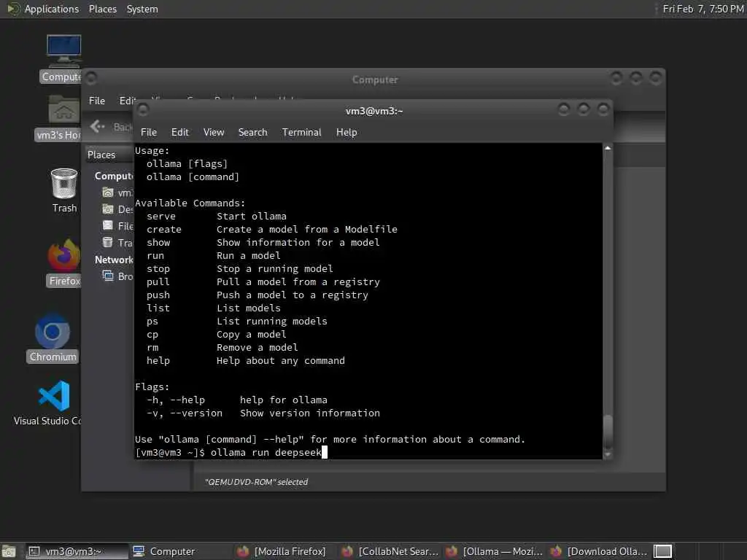This screenshot has width=747, height=560.
Task: Select Desktop entry in Places sidebar
Action: (x=117, y=209)
